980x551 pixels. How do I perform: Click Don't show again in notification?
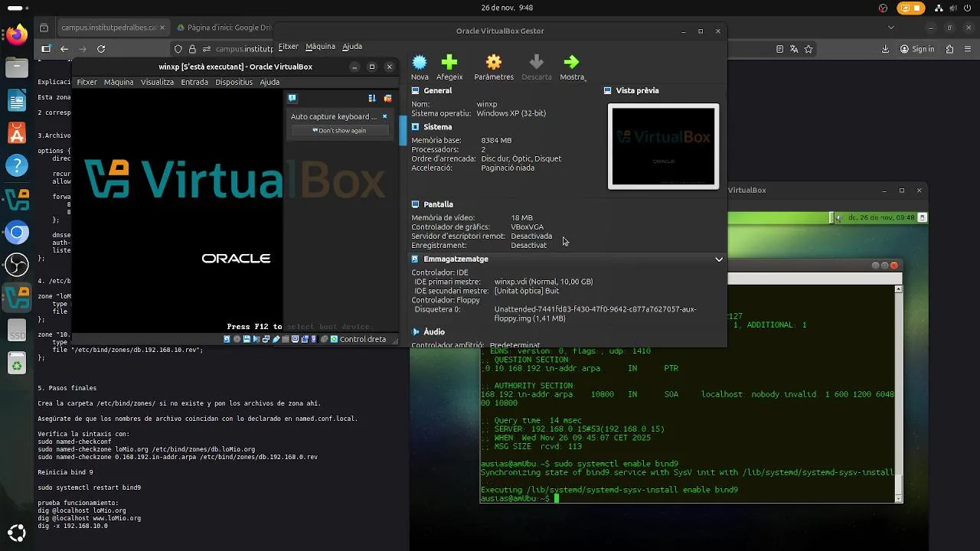click(339, 131)
